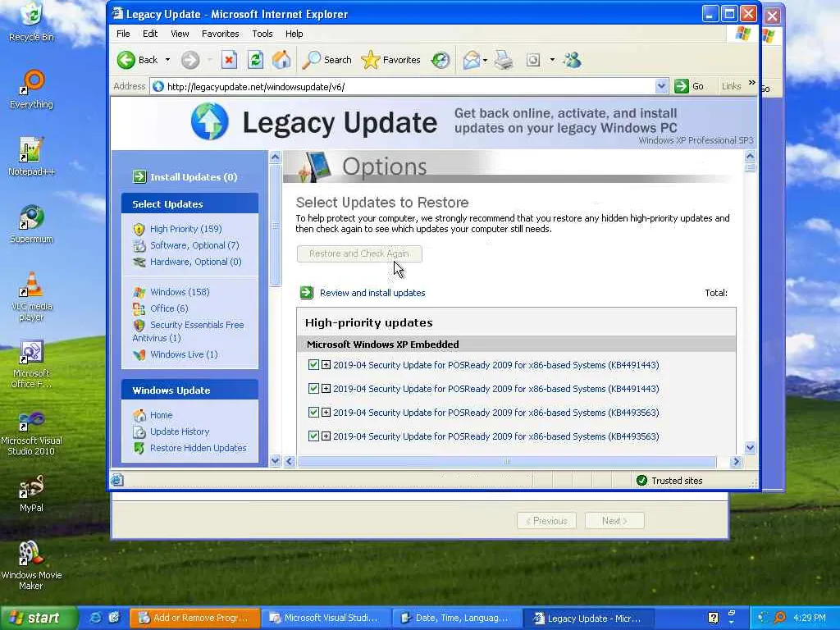Open VLC media player desktop shortcut

tap(31, 296)
